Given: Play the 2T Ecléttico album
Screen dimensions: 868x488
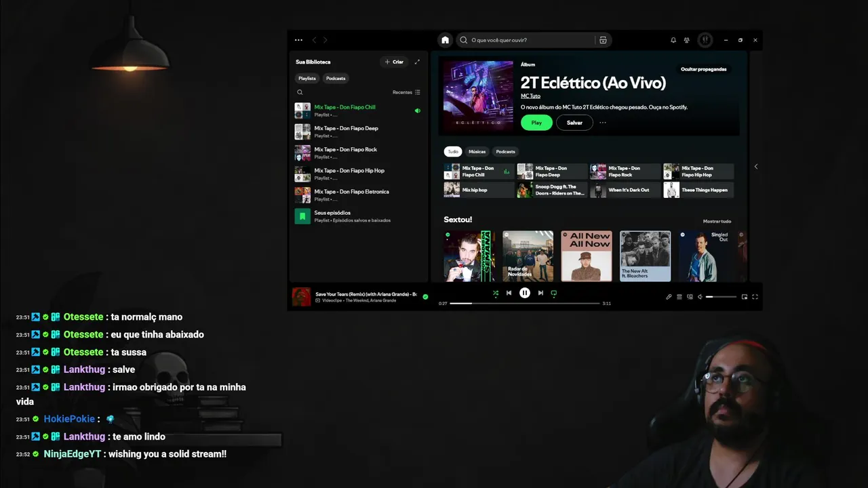Looking at the screenshot, I should point(536,123).
